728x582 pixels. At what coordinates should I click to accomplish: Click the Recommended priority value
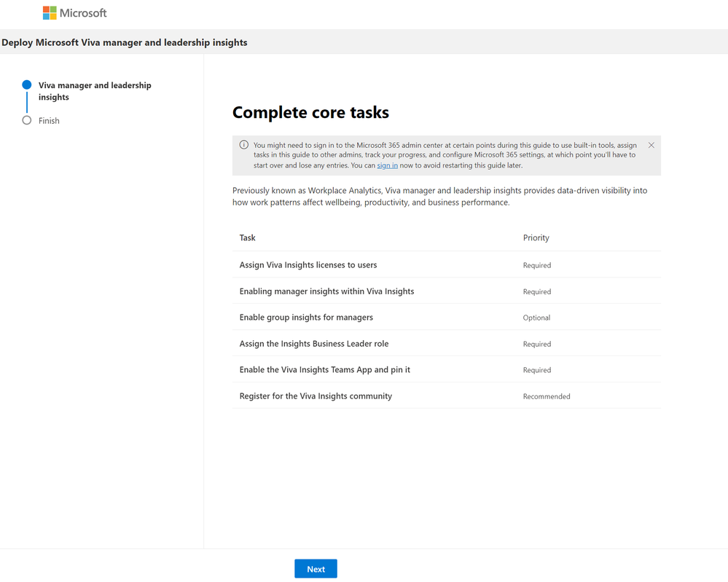click(x=547, y=396)
